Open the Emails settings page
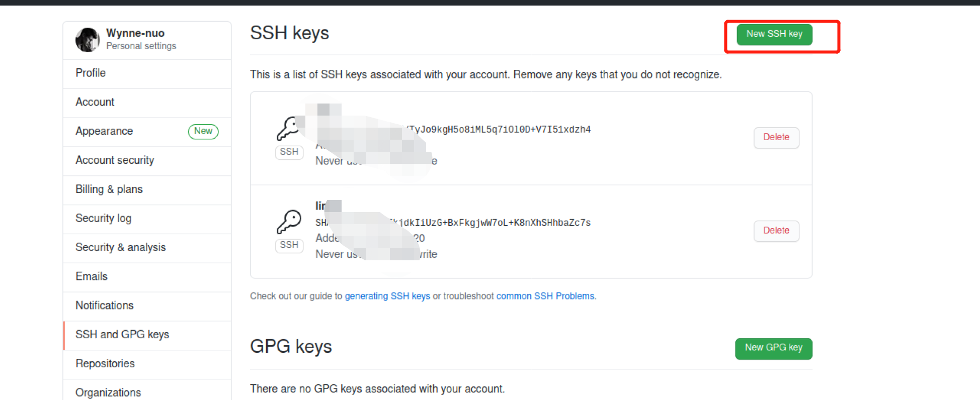Image resolution: width=980 pixels, height=400 pixels. click(91, 276)
